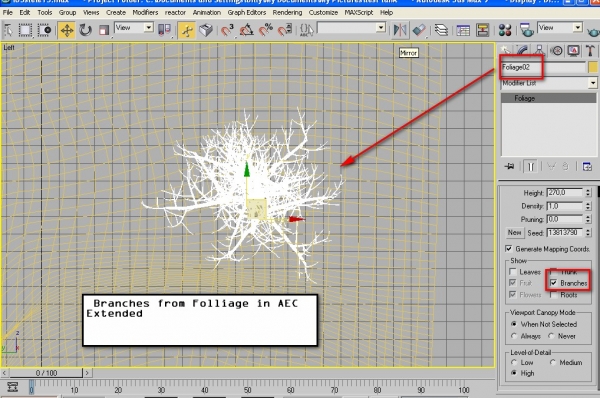The height and width of the screenshot is (398, 600).
Task: Click the yellow object color swatch
Action: (593, 67)
